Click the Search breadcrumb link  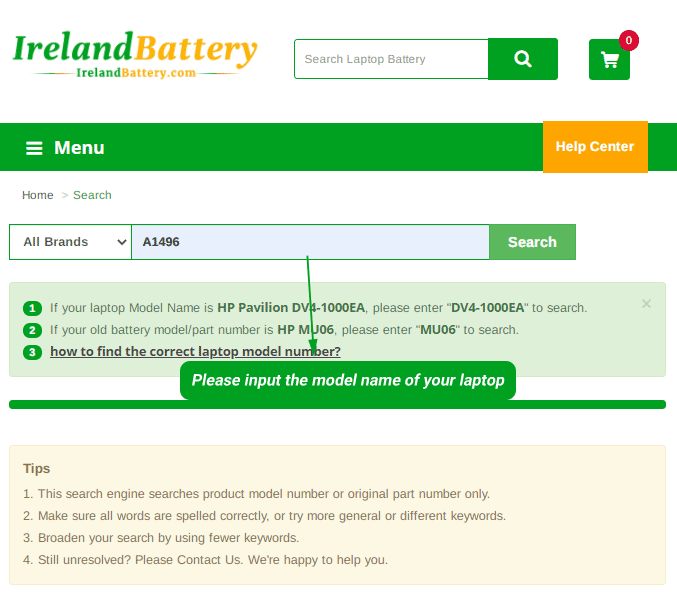point(92,195)
